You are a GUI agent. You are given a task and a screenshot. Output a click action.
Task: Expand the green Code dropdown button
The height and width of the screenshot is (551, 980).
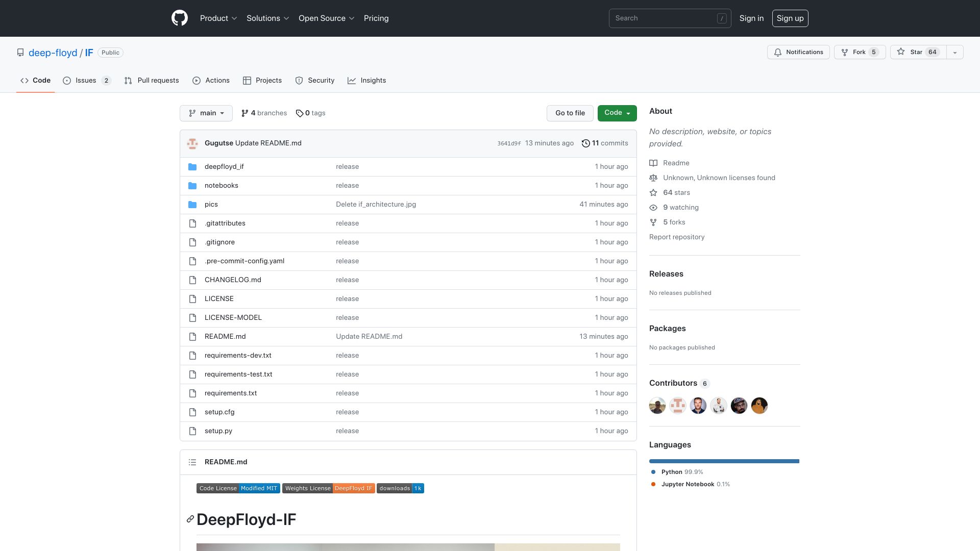pos(617,113)
